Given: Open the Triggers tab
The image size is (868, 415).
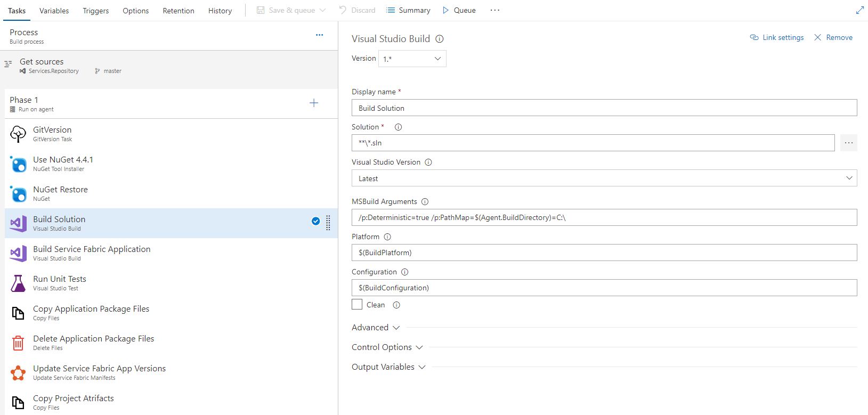Looking at the screenshot, I should click(x=96, y=11).
